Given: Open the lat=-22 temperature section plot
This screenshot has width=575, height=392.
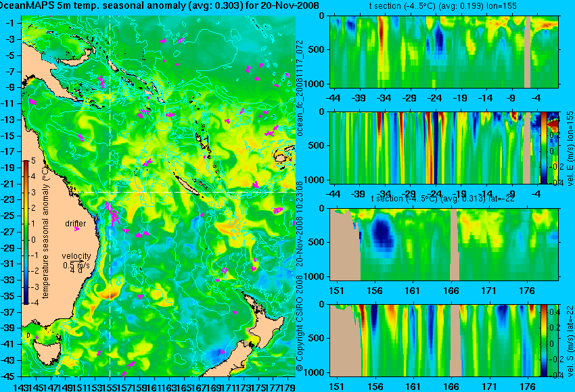Looking at the screenshot, I should pos(444,245).
